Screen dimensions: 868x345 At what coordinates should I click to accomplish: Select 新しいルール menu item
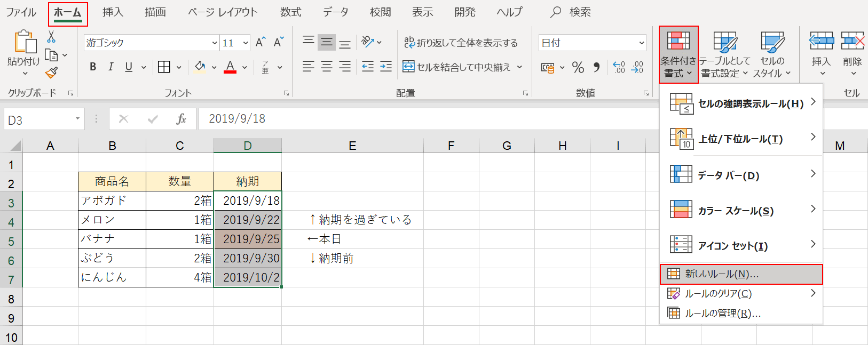[741, 274]
